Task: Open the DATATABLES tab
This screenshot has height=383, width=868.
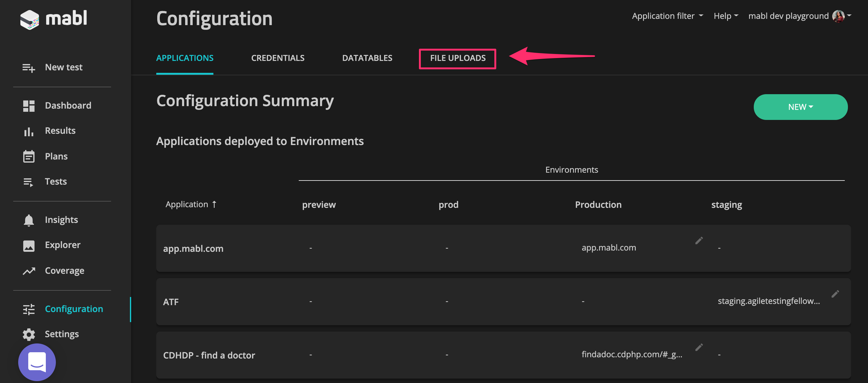Action: (367, 58)
